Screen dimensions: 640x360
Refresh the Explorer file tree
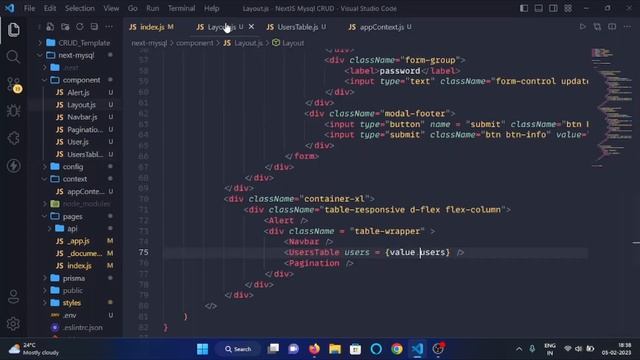(x=80, y=27)
